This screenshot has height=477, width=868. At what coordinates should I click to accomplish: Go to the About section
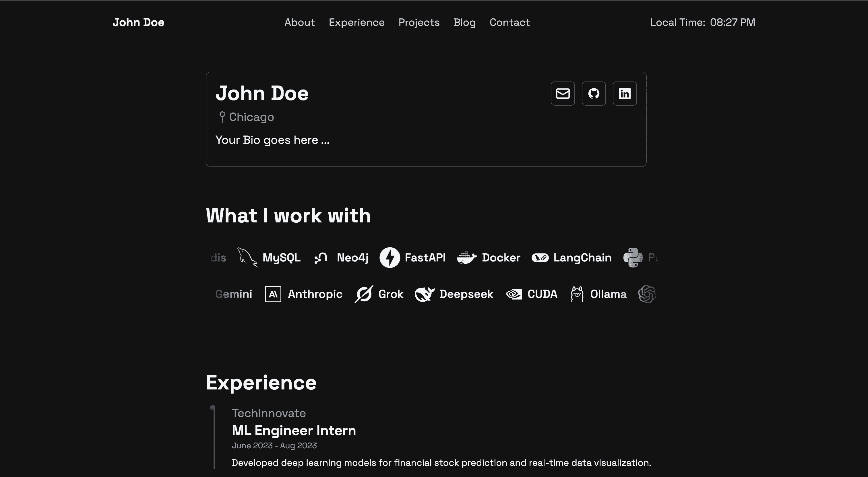299,22
